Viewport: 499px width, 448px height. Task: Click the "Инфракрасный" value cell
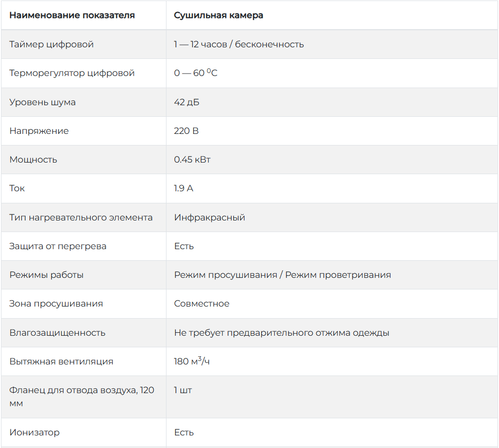coord(209,217)
